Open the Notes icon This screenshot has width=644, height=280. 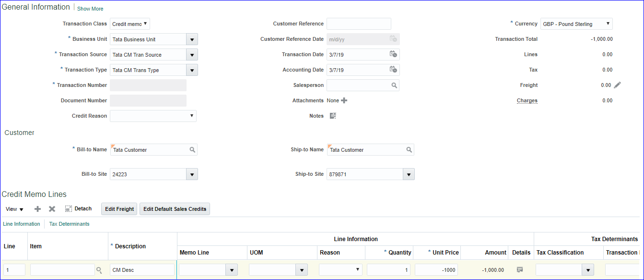pyautogui.click(x=333, y=116)
